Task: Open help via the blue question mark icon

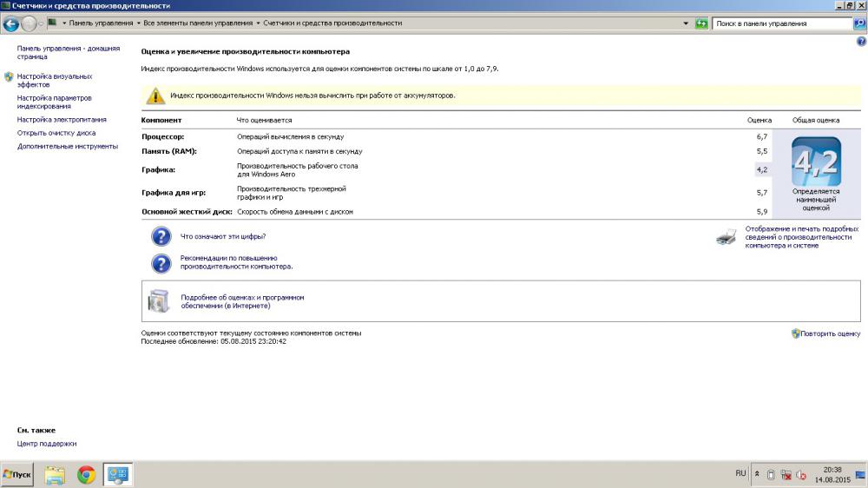Action: [x=861, y=42]
